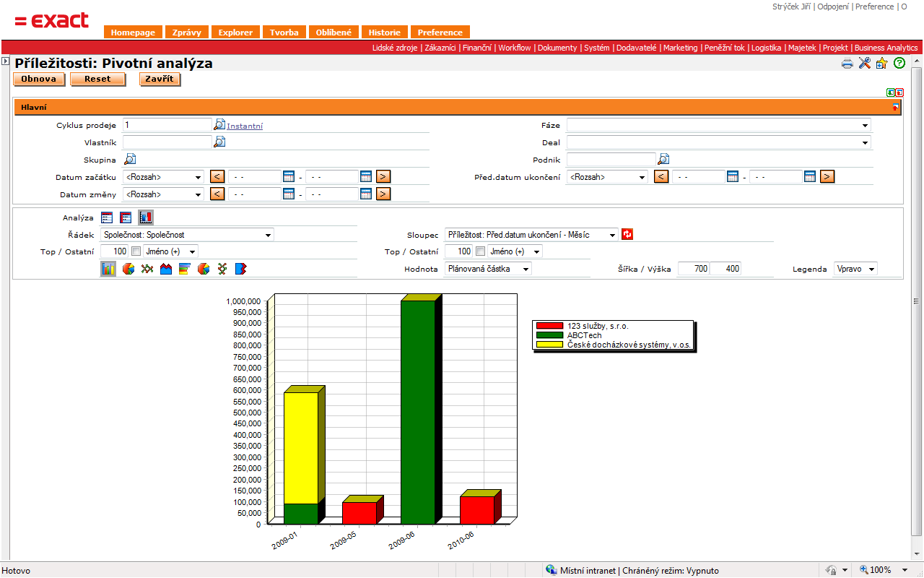The width and height of the screenshot is (924, 578).
Task: Click the green ABCTech legend swatch
Action: point(549,335)
